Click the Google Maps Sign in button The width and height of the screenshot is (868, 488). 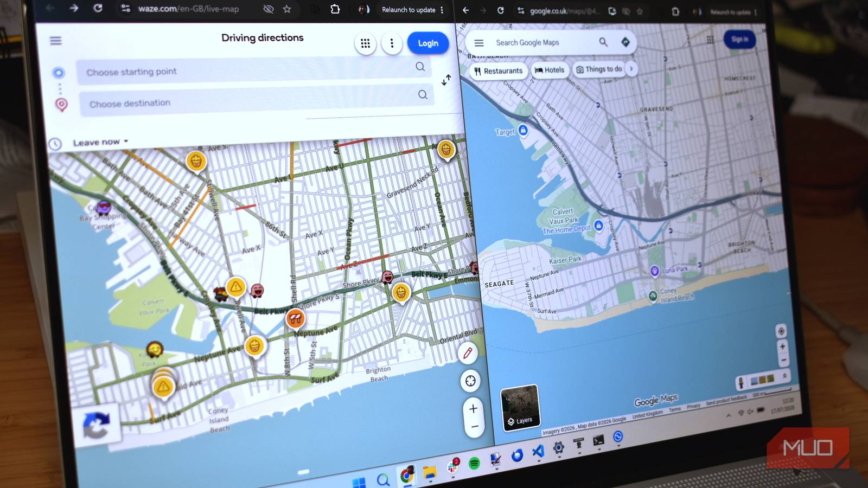739,39
